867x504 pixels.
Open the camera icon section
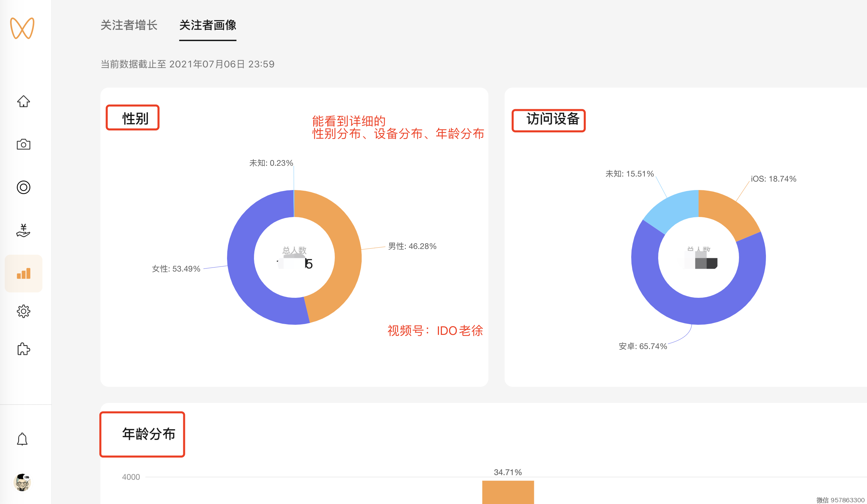coord(23,144)
